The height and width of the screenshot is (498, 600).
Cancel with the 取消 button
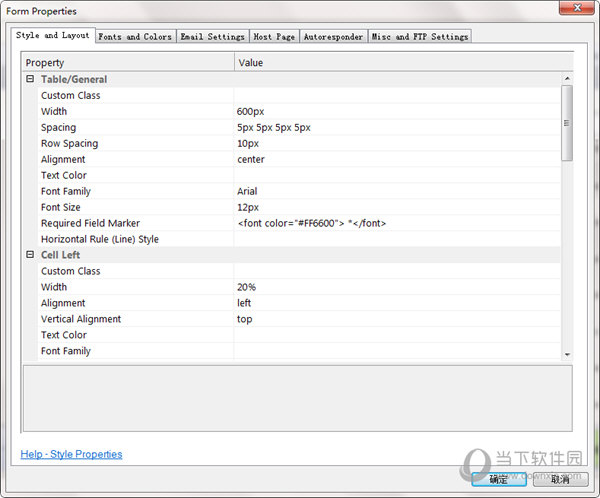pos(560,479)
